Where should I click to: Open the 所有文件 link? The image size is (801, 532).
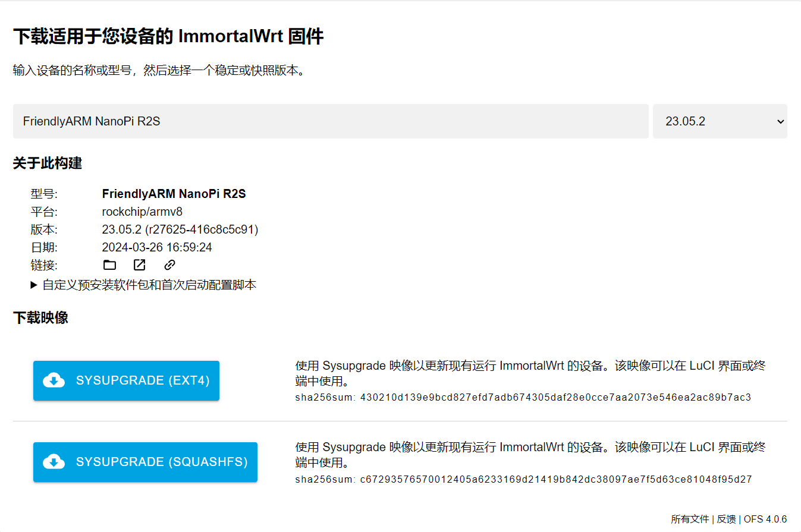(690, 519)
